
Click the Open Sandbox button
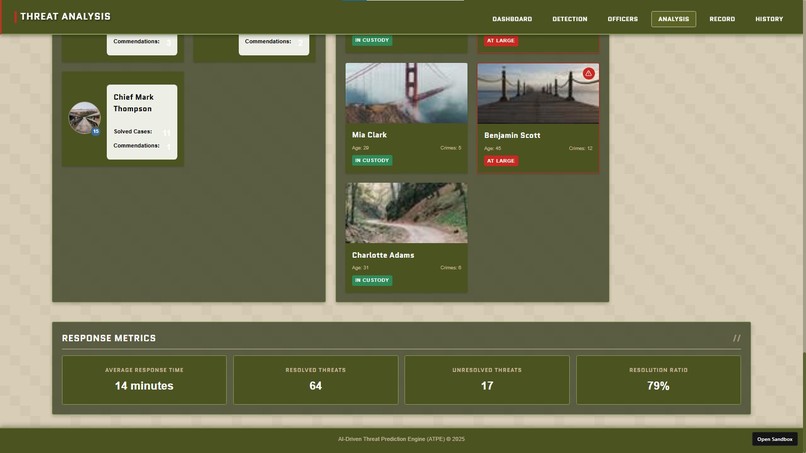click(775, 439)
